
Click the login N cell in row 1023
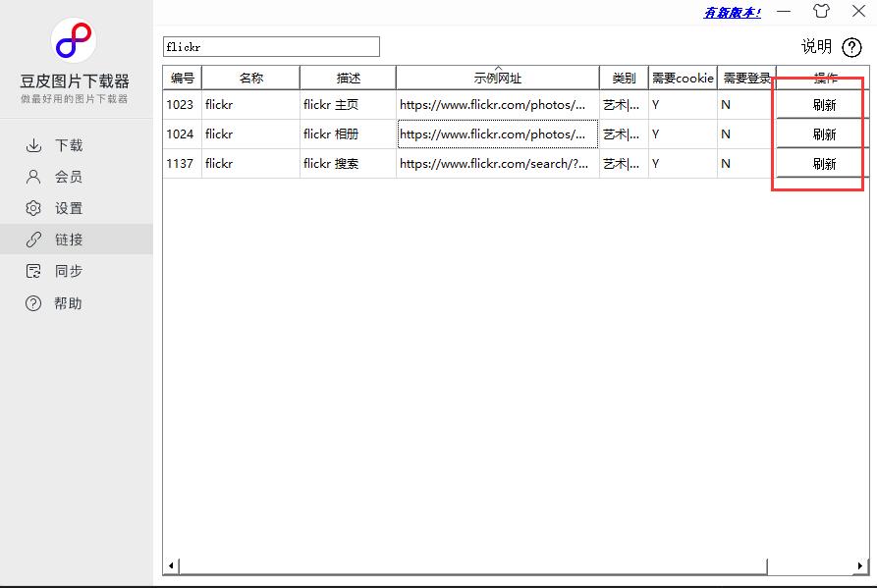[746, 104]
